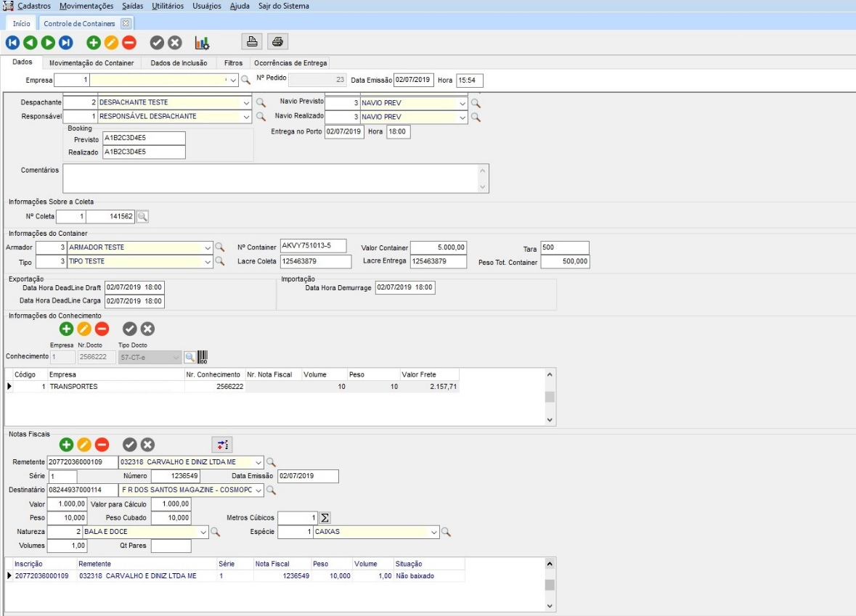Add new container with green plus icon
The image size is (856, 616).
tap(94, 42)
